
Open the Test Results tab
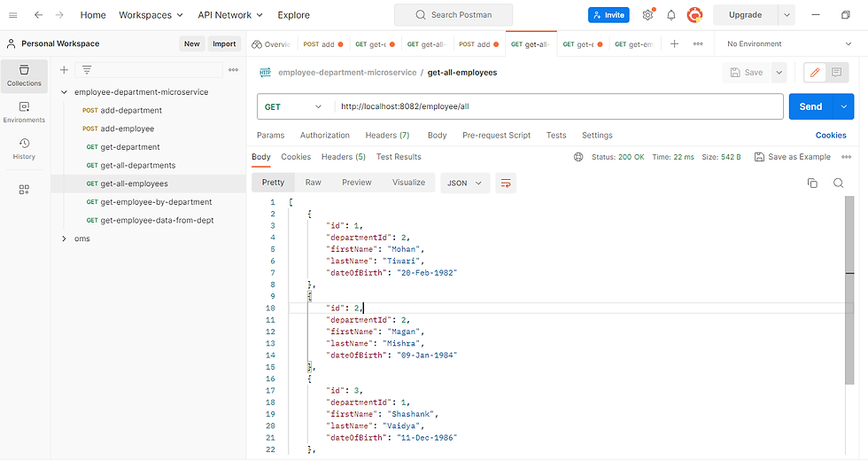point(399,157)
